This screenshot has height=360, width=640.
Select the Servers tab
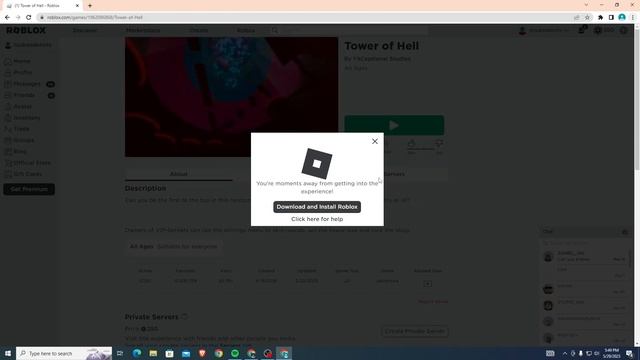[x=394, y=174]
